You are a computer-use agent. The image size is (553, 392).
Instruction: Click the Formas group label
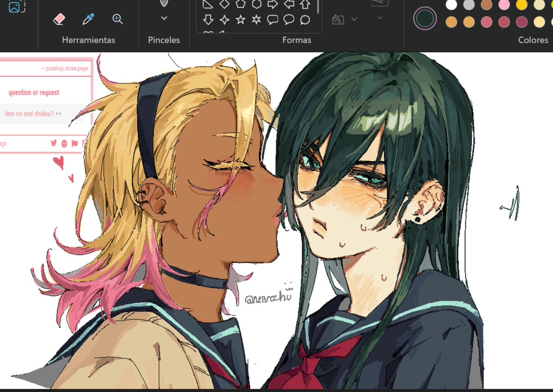[297, 40]
